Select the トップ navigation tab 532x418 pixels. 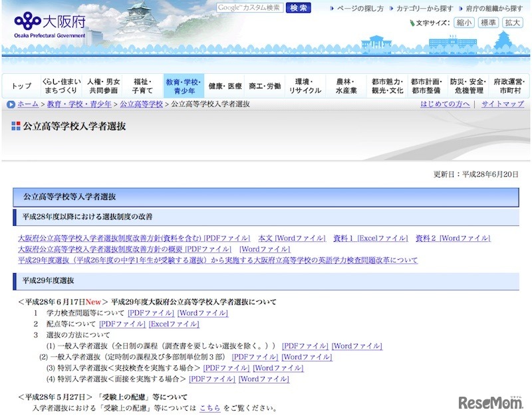(x=21, y=86)
